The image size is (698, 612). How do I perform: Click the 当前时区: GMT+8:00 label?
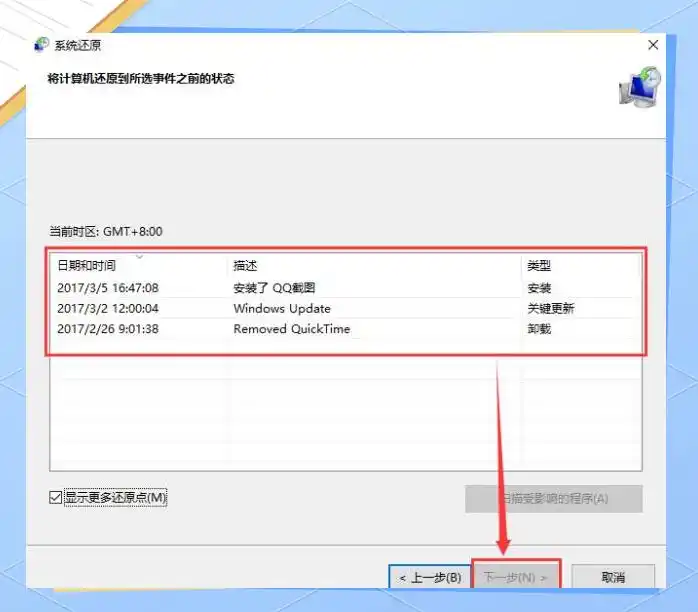pyautogui.click(x=106, y=231)
